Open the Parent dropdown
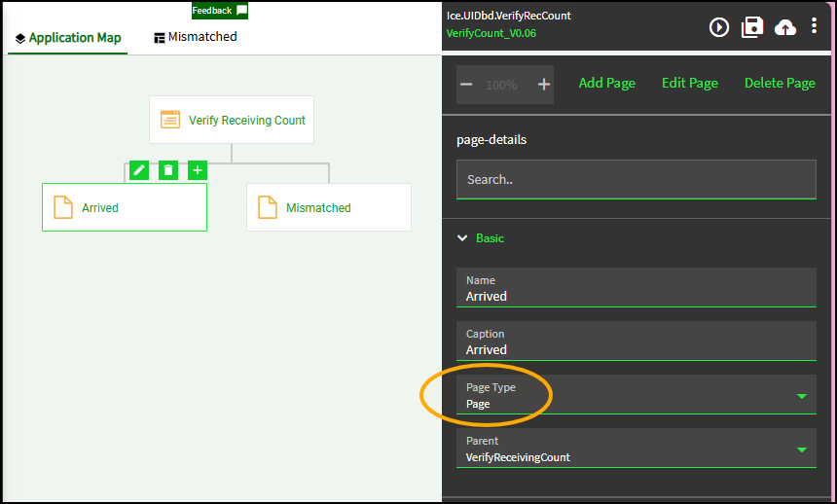The height and width of the screenshot is (504, 837). (802, 450)
